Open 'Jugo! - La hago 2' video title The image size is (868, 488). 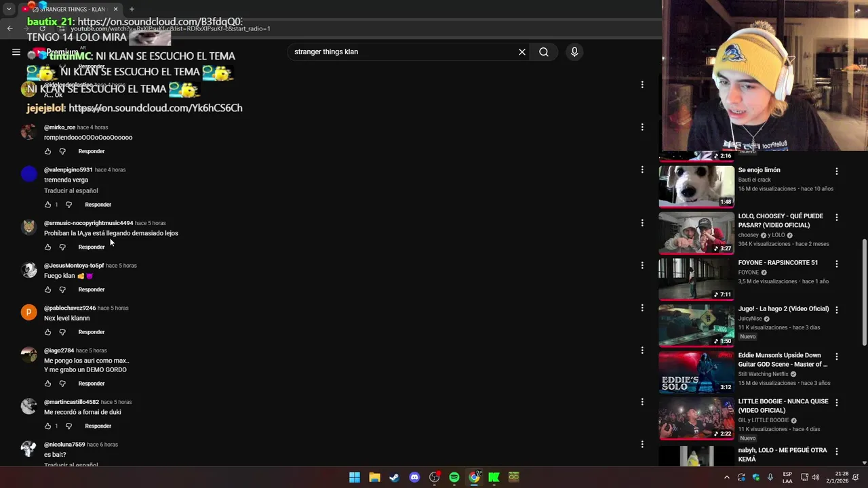point(783,309)
